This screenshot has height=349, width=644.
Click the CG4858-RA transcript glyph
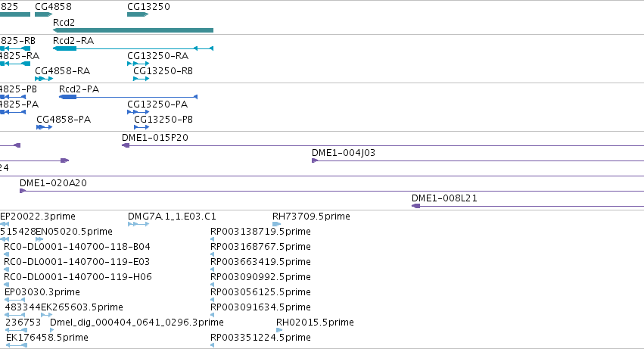pyautogui.click(x=44, y=79)
